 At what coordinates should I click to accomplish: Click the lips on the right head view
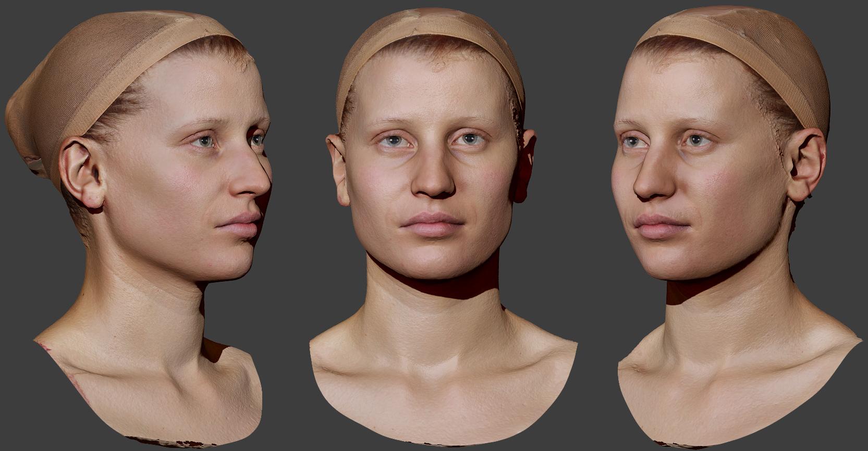[x=658, y=225]
